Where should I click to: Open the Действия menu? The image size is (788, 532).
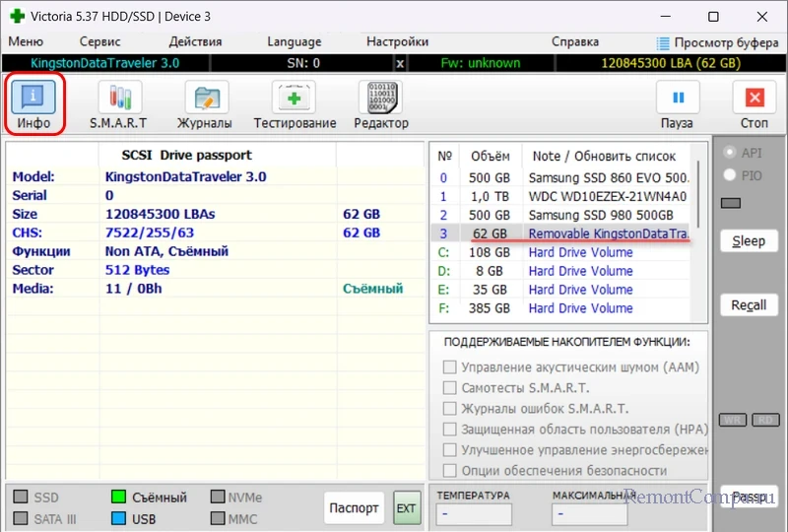point(195,41)
